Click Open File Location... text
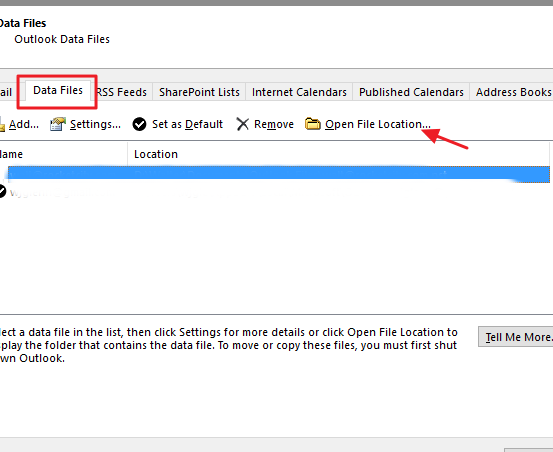Image resolution: width=553 pixels, height=452 pixels. click(x=378, y=124)
